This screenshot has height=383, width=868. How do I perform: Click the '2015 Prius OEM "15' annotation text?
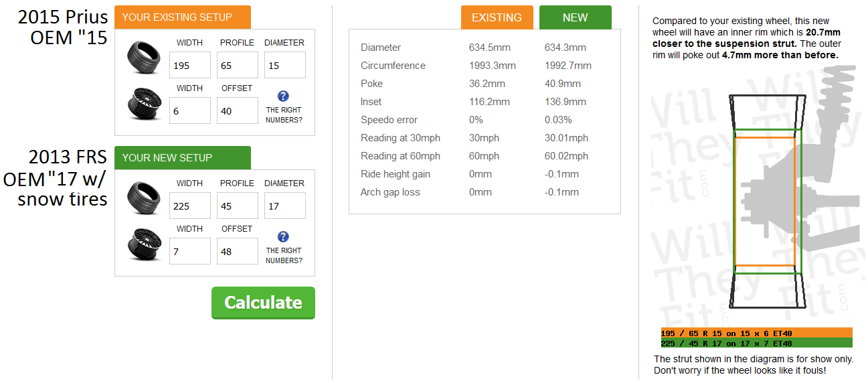coord(62,27)
